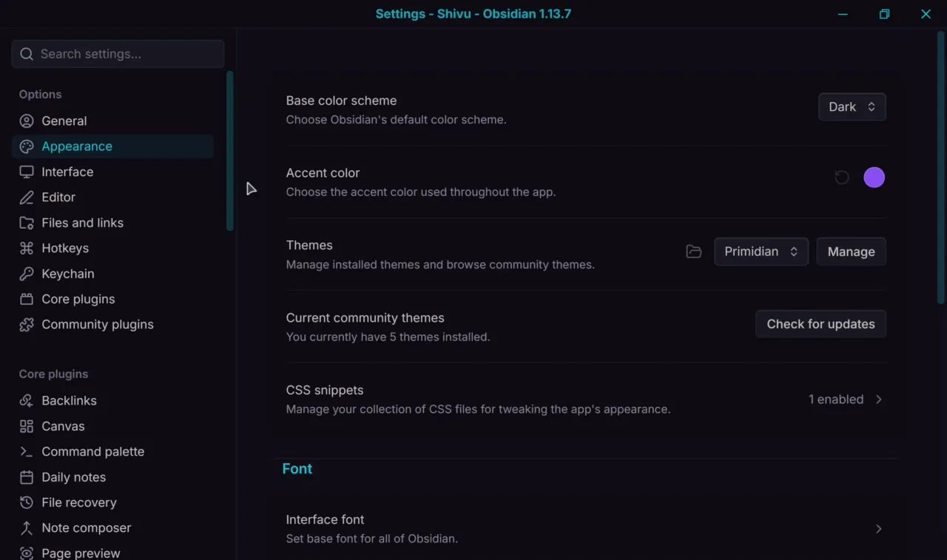Open the Primidian theme dropdown

761,252
